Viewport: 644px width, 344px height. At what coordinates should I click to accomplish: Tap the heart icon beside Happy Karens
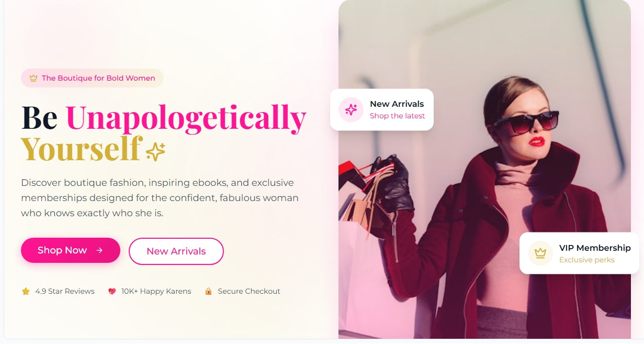point(112,291)
